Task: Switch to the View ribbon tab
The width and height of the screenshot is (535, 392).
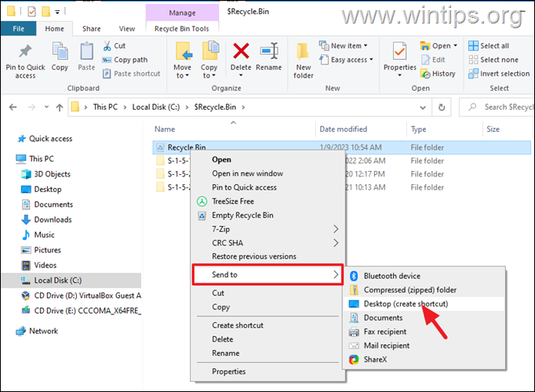Action: coord(126,29)
